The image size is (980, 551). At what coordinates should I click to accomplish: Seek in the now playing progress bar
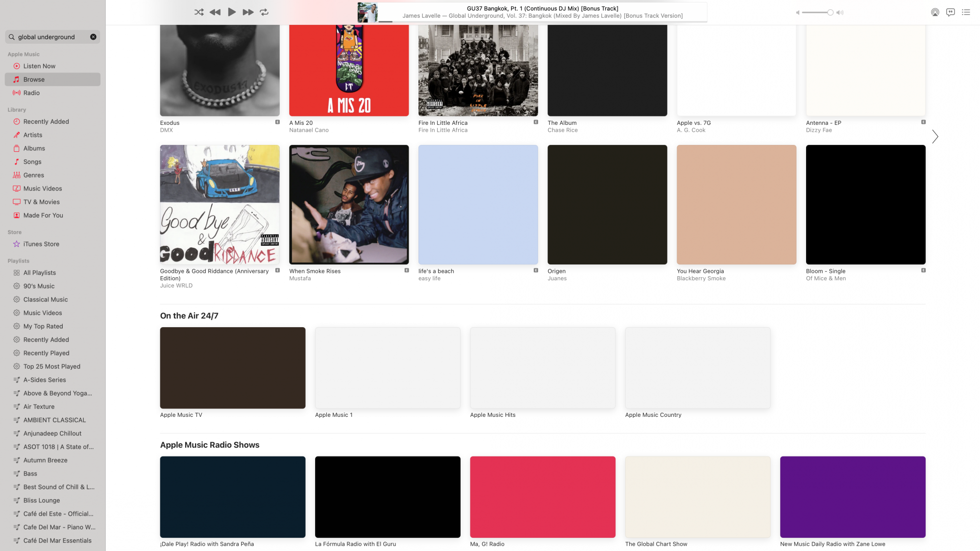[542, 22]
